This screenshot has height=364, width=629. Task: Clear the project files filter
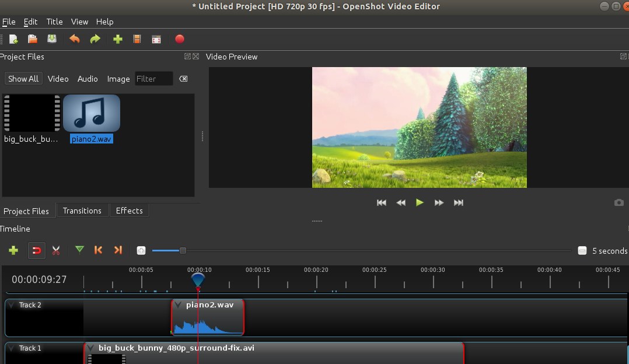pyautogui.click(x=183, y=79)
